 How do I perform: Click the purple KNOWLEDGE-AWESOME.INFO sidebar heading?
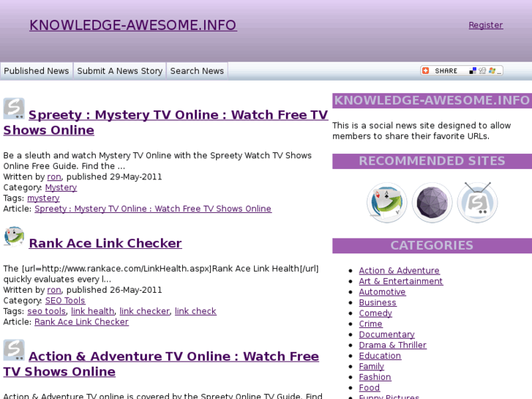[x=432, y=100]
